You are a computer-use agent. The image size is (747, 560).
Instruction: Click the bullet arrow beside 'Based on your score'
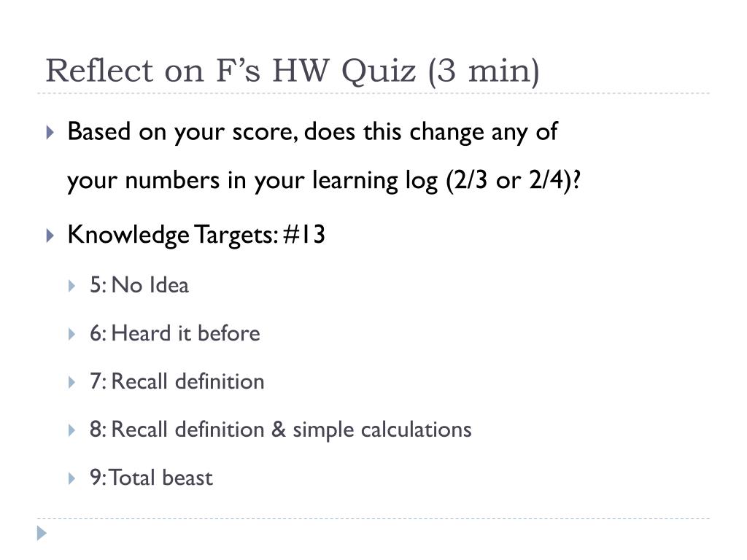[50, 132]
